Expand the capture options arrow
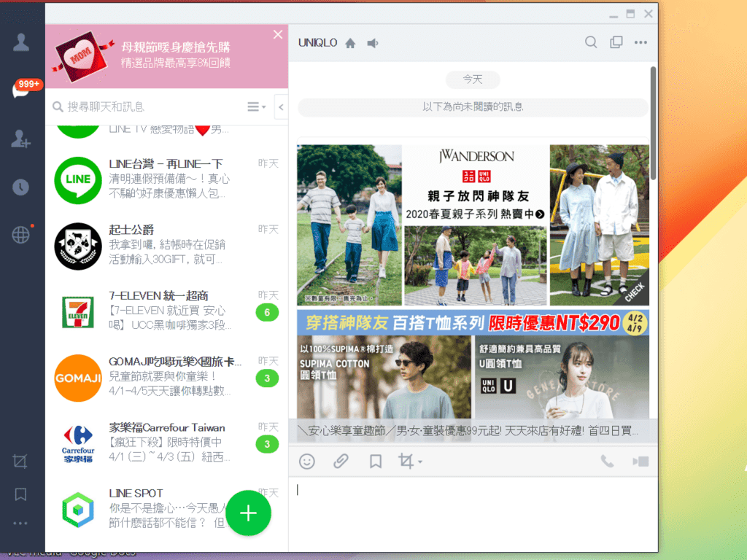747x560 pixels. [419, 462]
